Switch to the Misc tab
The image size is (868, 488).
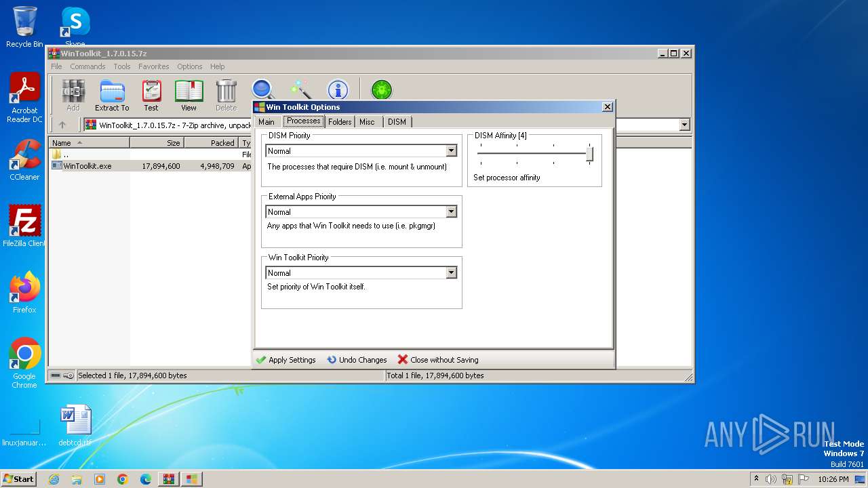tap(367, 122)
